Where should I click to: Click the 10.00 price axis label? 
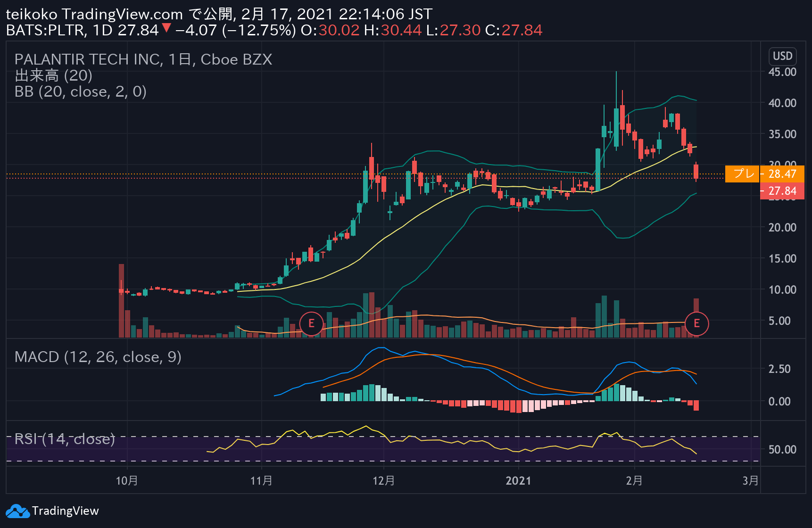point(782,290)
